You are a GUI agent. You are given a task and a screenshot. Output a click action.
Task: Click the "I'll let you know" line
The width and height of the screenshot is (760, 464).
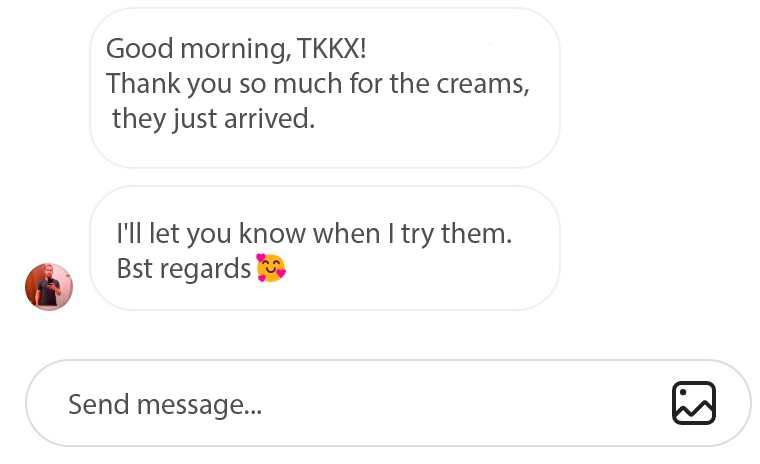314,233
